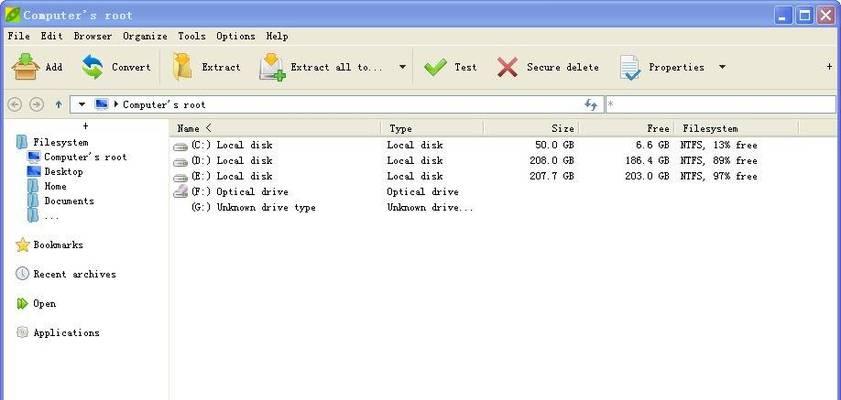The image size is (841, 400).
Task: Click the Computer's root address path text
Action: 164,105
